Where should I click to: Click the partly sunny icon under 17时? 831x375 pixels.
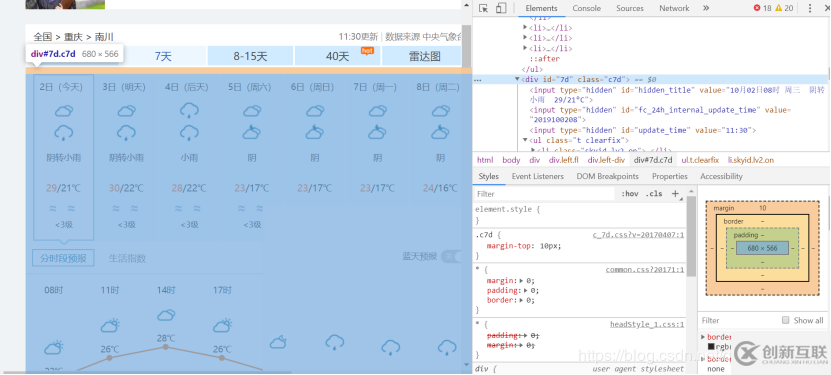[222, 326]
